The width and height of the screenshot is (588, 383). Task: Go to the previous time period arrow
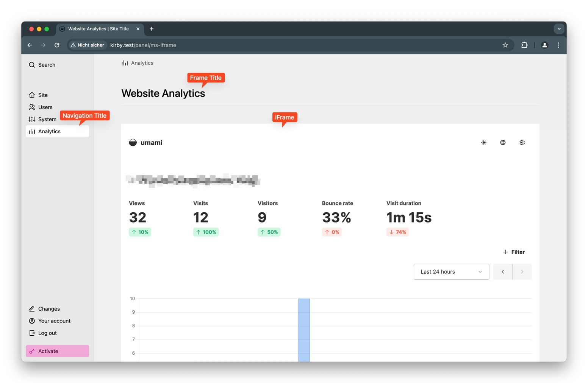point(503,272)
